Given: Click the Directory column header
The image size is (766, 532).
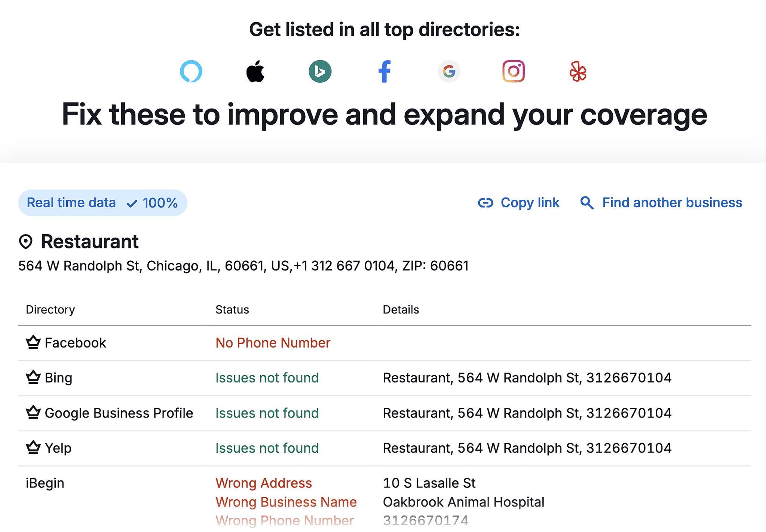Looking at the screenshot, I should click(50, 309).
